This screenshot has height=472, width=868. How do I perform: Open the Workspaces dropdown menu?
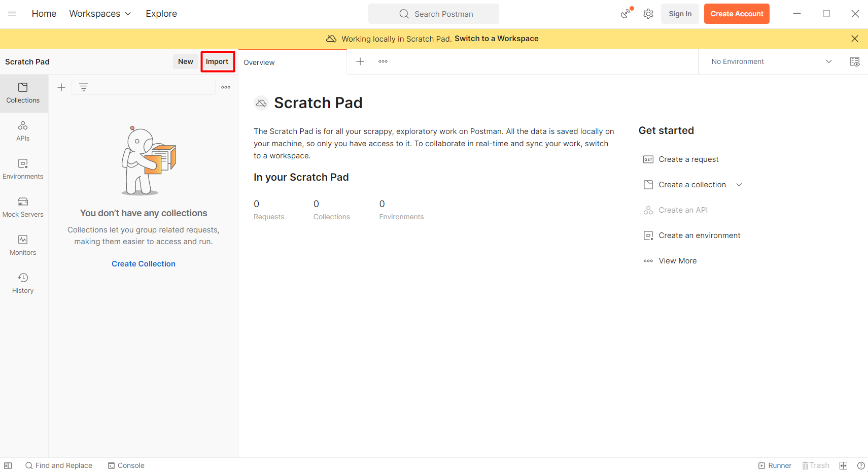pos(100,14)
